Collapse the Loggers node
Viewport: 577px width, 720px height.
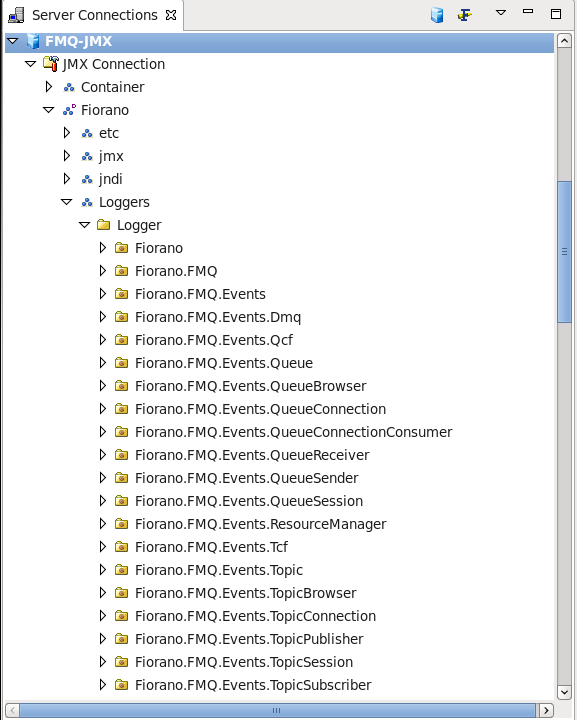pos(67,202)
